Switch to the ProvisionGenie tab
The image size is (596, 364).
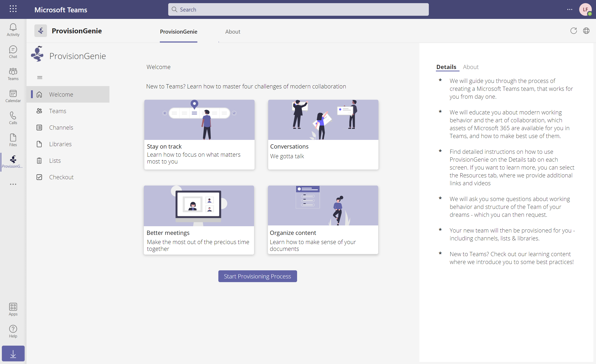click(178, 31)
